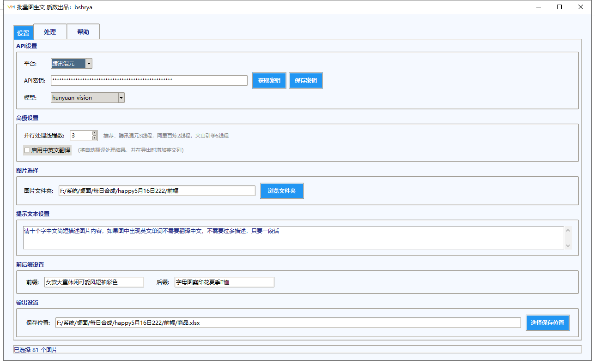Expand the 平台 dropdown showing 腾讯混元

coord(89,63)
